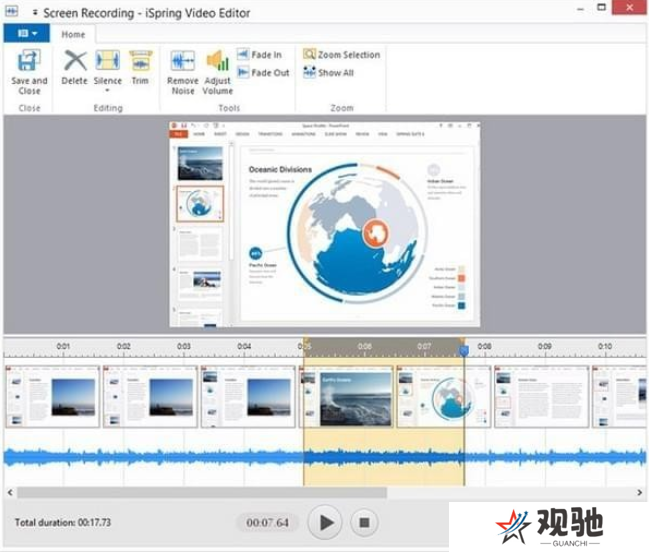This screenshot has height=552, width=649.
Task: Select the Total duration 00:17.73 text
Action: [63, 522]
